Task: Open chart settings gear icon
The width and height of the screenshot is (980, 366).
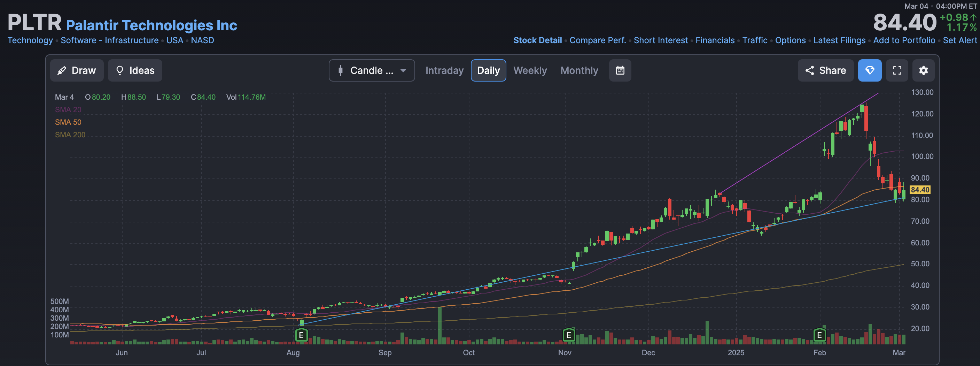Action: 923,70
